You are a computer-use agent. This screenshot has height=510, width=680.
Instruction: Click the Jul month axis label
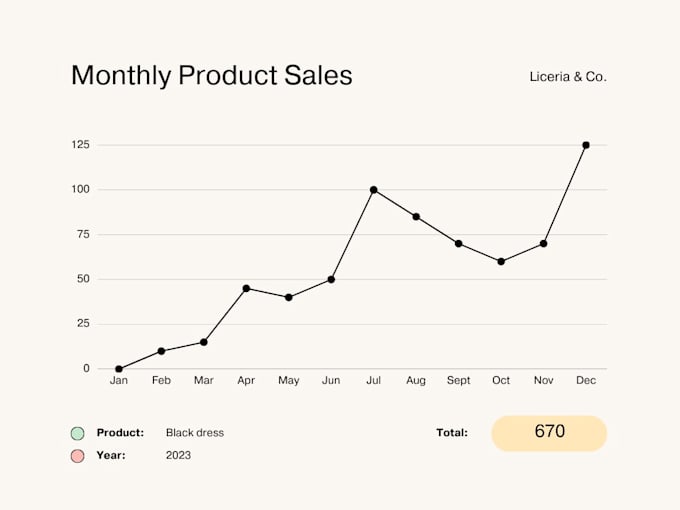(x=373, y=380)
